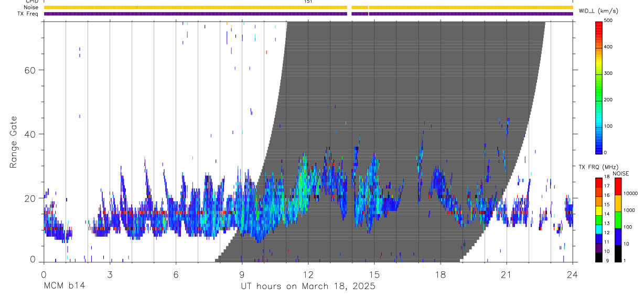644x297 pixels.
Task: Click the 500 tick on WID colorbar
Action: pyautogui.click(x=609, y=20)
